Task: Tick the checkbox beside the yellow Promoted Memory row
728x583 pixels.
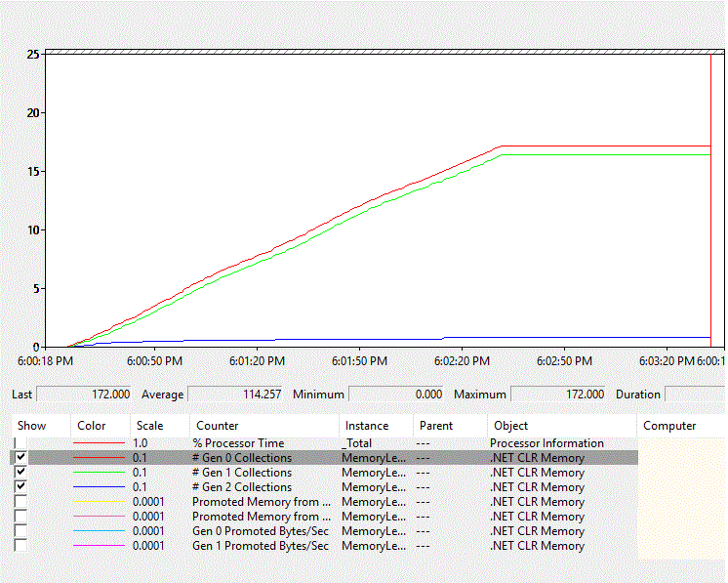Action: pos(20,501)
